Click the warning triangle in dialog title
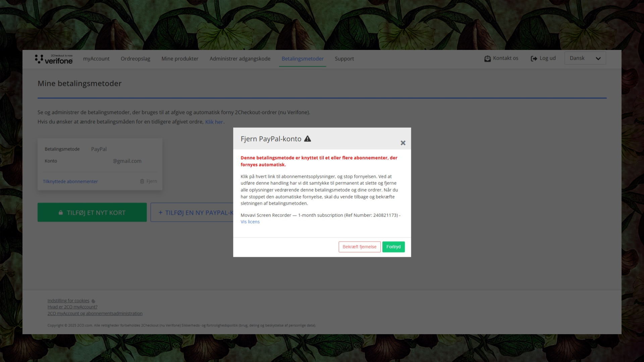The width and height of the screenshot is (644, 362). 308,139
